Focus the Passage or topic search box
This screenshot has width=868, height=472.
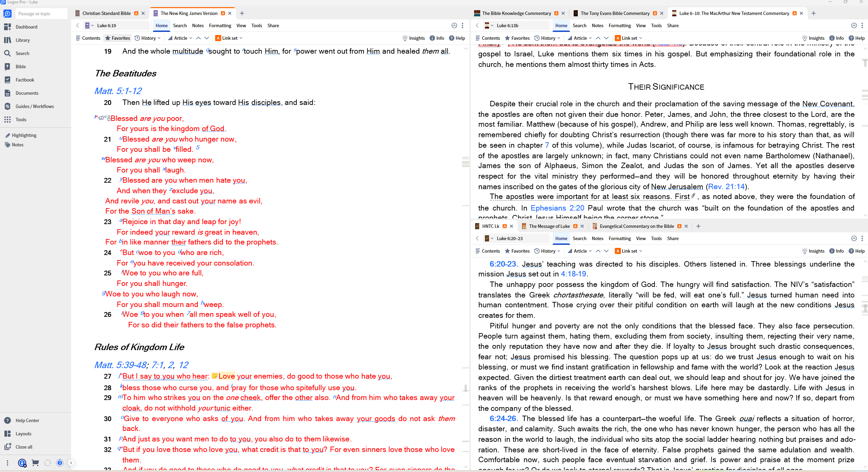pos(41,14)
